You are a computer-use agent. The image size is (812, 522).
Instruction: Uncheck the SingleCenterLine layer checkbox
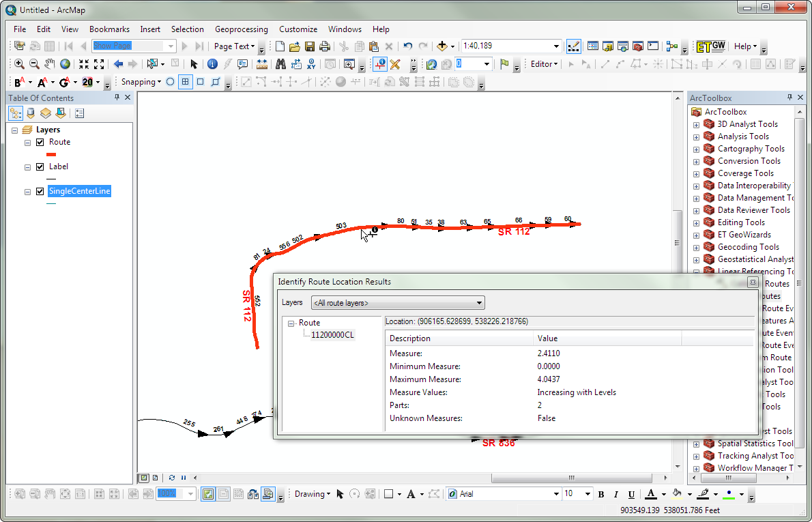(x=40, y=192)
